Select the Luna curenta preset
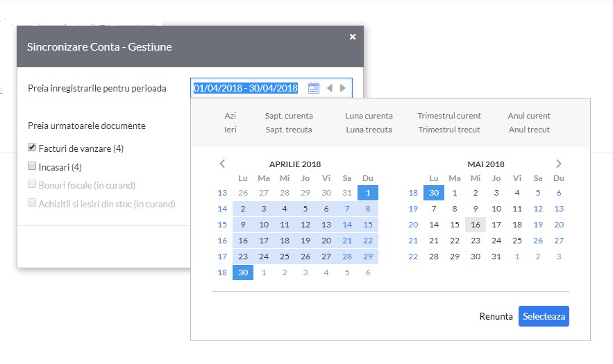613x364 pixels. 369,116
